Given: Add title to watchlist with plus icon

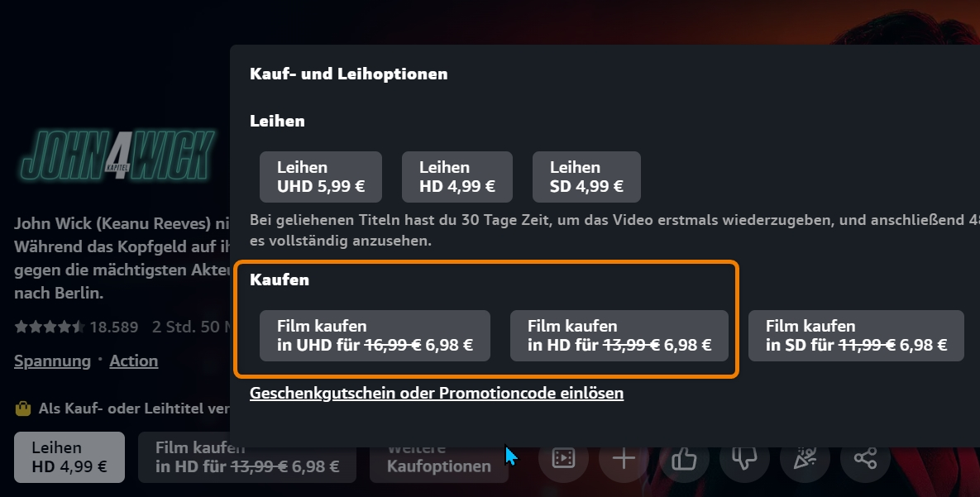Looking at the screenshot, I should point(624,458).
